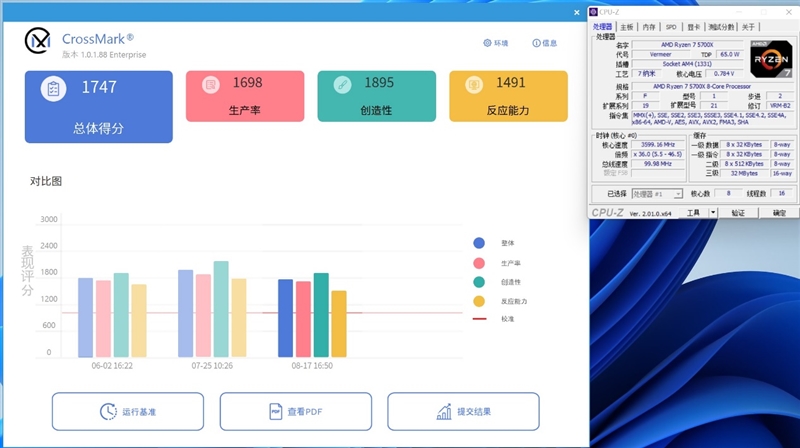
Task: Switch to the 处理器 tab in CPU-Z
Action: coord(603,27)
